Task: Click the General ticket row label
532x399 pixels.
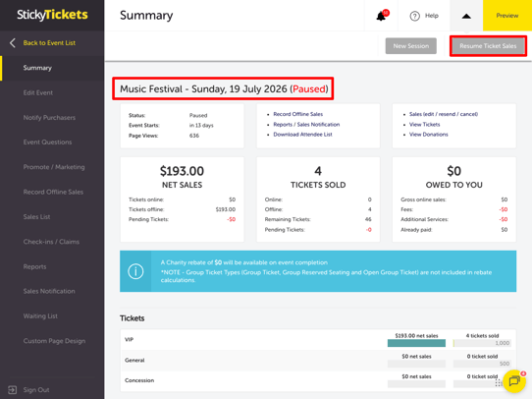Action: point(134,360)
